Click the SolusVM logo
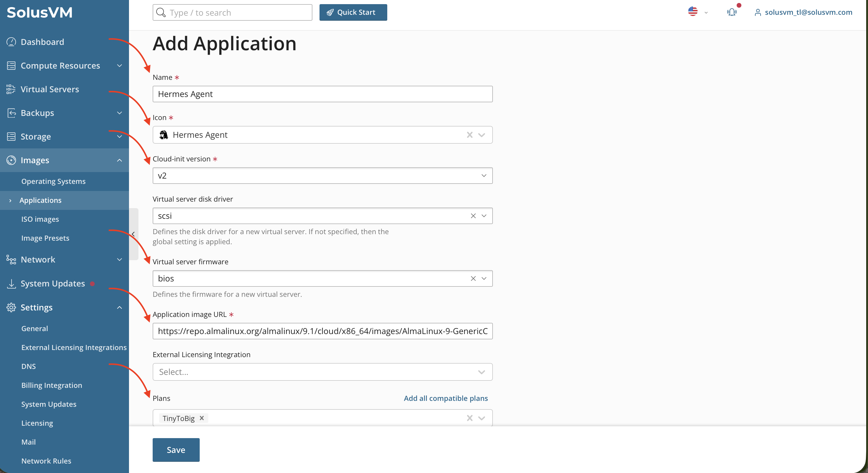Viewport: 868px width, 473px height. click(x=39, y=12)
